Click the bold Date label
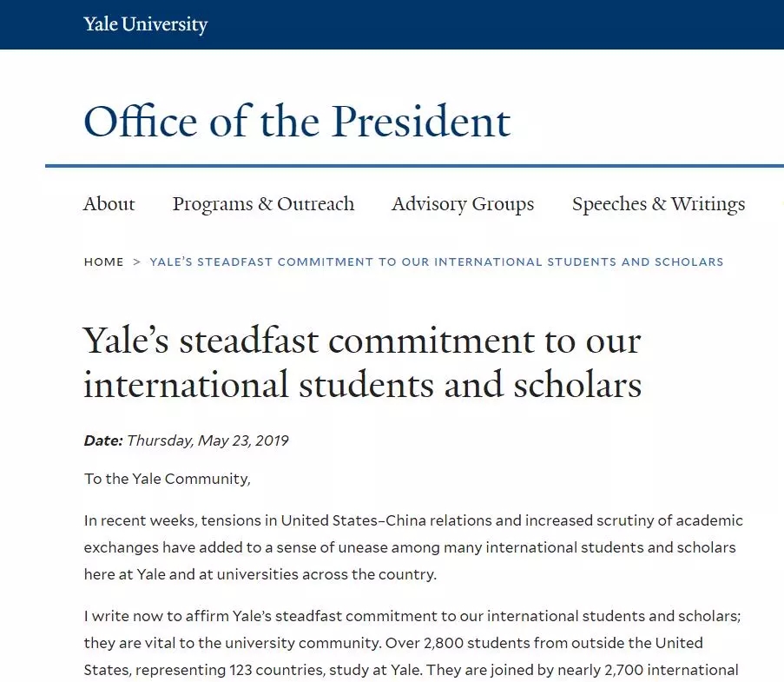This screenshot has width=784, height=682. (103, 440)
